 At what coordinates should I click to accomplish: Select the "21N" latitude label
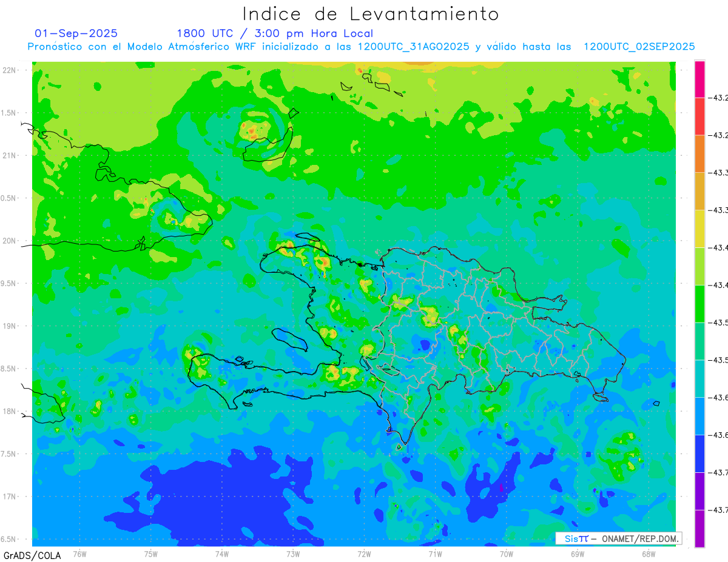(10, 155)
